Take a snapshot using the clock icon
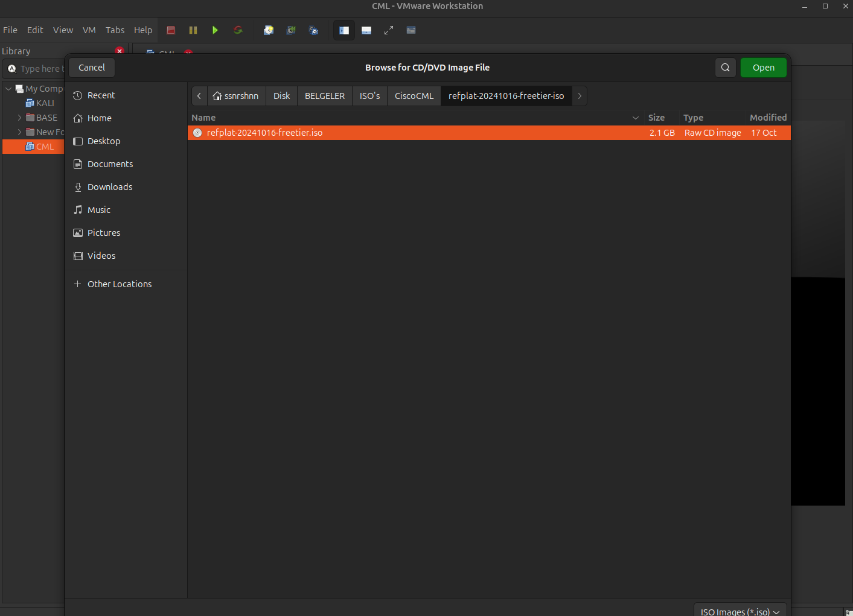This screenshot has height=616, width=853. 269,30
